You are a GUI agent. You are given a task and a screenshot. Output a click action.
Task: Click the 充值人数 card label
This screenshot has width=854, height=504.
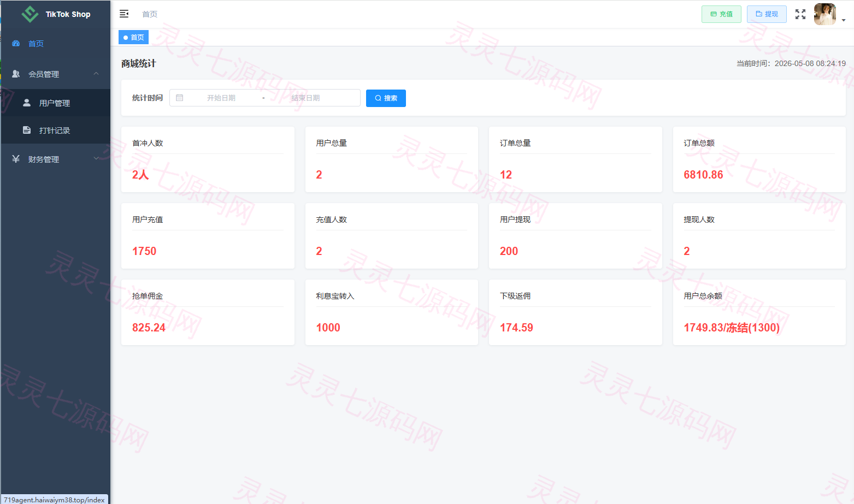(x=331, y=220)
